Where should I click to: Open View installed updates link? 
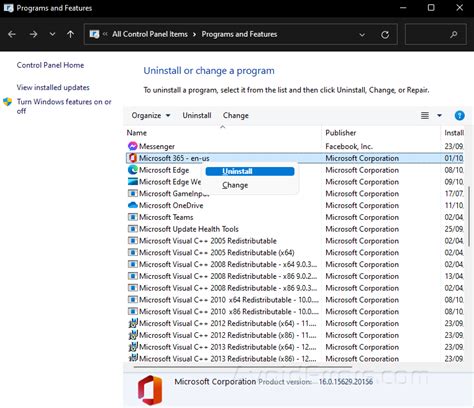[x=53, y=87]
